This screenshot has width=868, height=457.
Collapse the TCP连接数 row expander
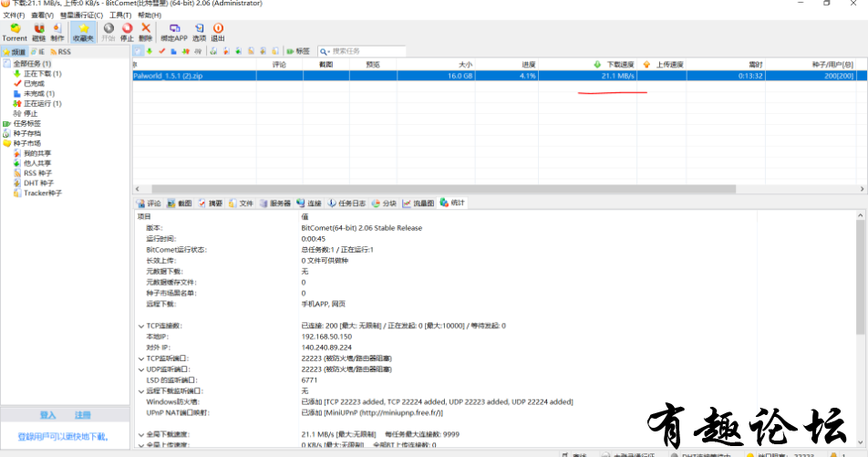[x=141, y=327]
